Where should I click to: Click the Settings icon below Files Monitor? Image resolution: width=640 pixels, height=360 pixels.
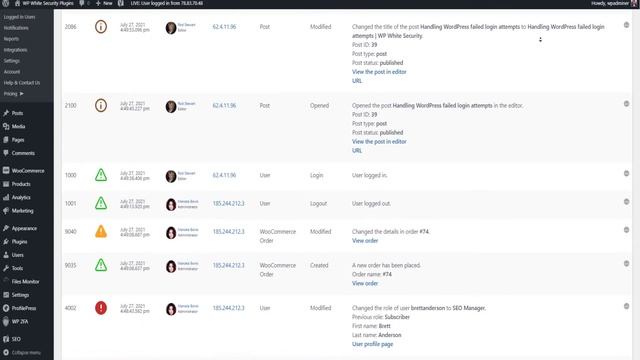click(6, 295)
